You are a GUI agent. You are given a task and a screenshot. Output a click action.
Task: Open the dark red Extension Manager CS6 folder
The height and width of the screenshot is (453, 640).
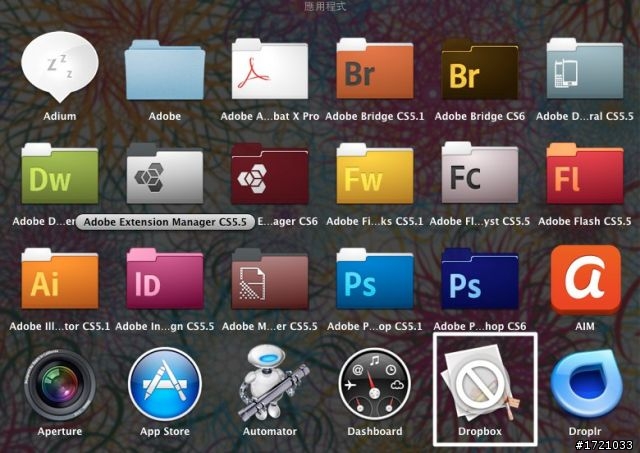270,174
